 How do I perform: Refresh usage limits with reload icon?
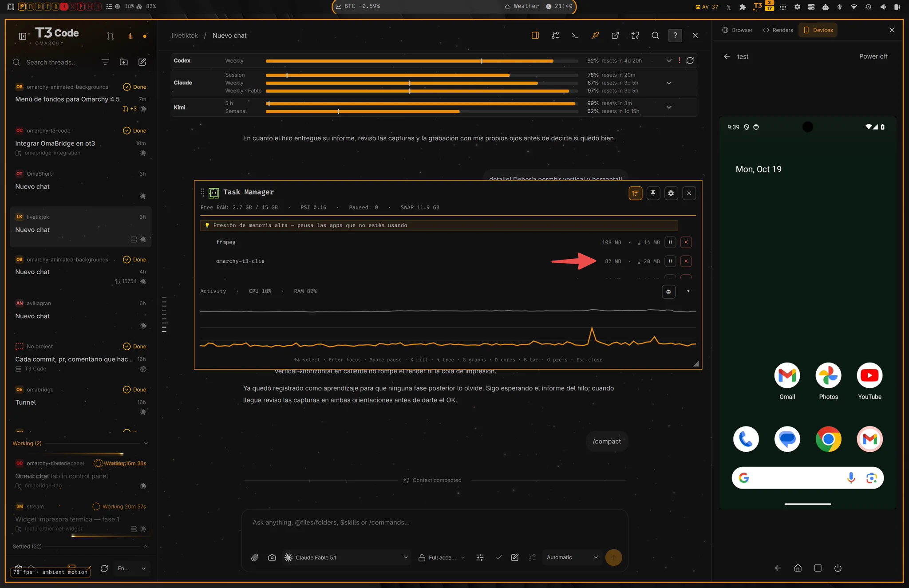(x=690, y=61)
